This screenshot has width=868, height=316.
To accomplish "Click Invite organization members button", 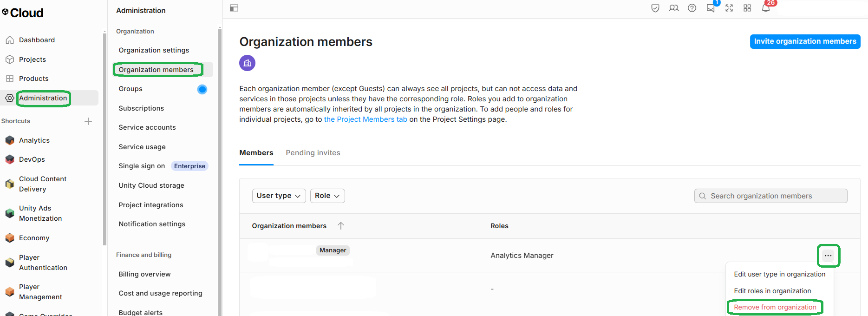I will point(805,41).
